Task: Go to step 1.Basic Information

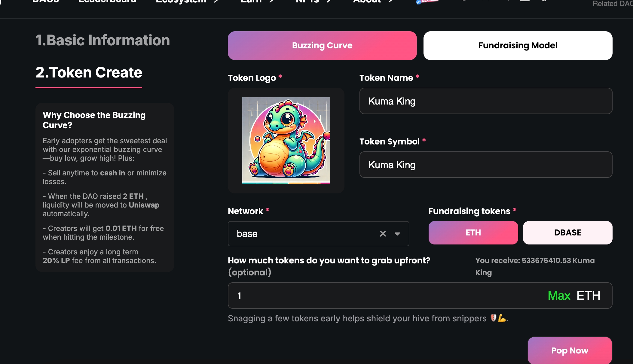Action: [x=102, y=40]
